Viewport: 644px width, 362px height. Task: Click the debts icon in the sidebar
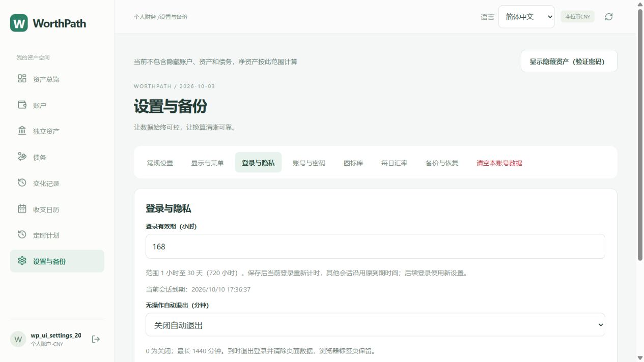click(22, 157)
